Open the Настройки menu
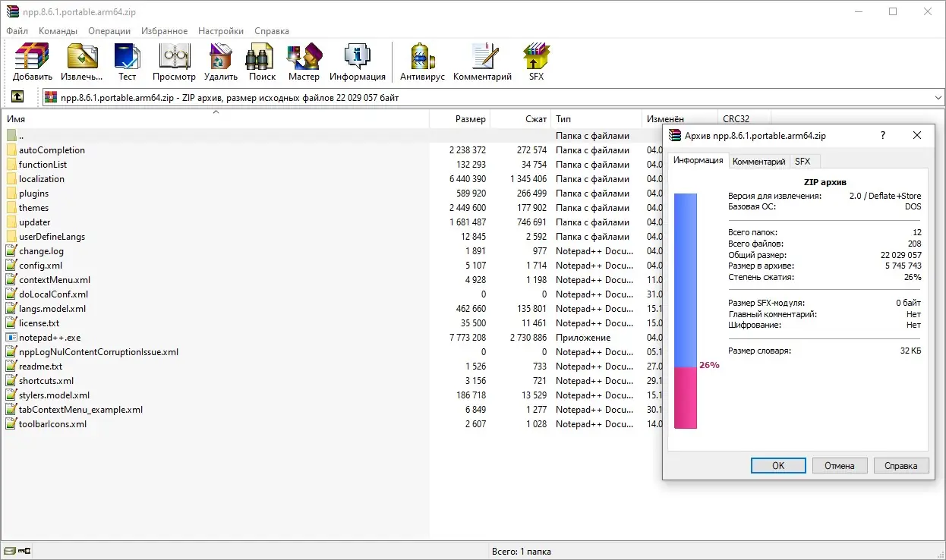 [x=221, y=31]
